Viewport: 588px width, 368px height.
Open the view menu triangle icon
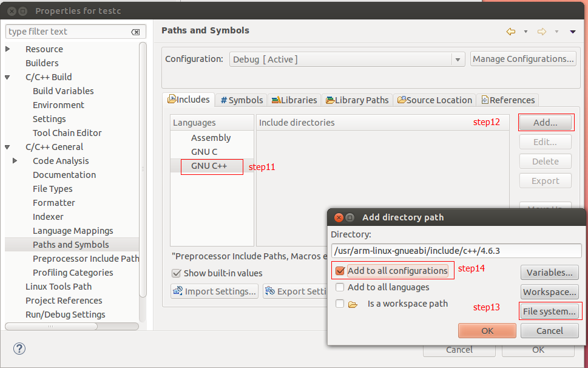572,32
